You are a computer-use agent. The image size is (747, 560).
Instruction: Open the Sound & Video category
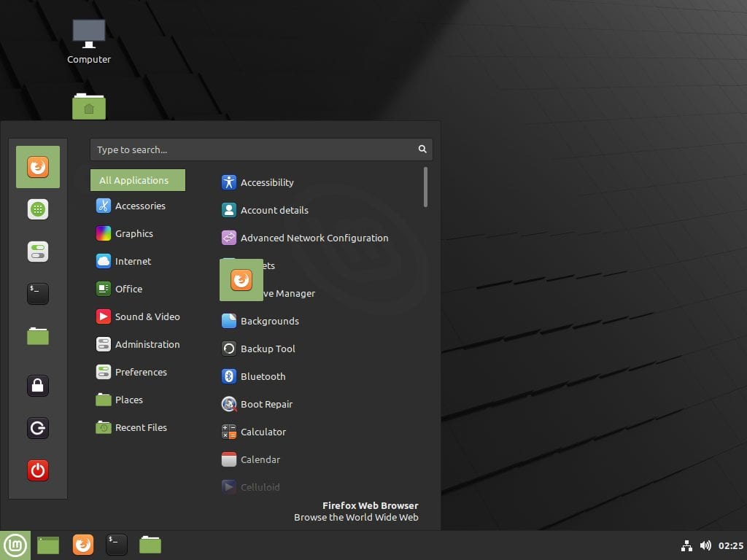[x=147, y=316]
